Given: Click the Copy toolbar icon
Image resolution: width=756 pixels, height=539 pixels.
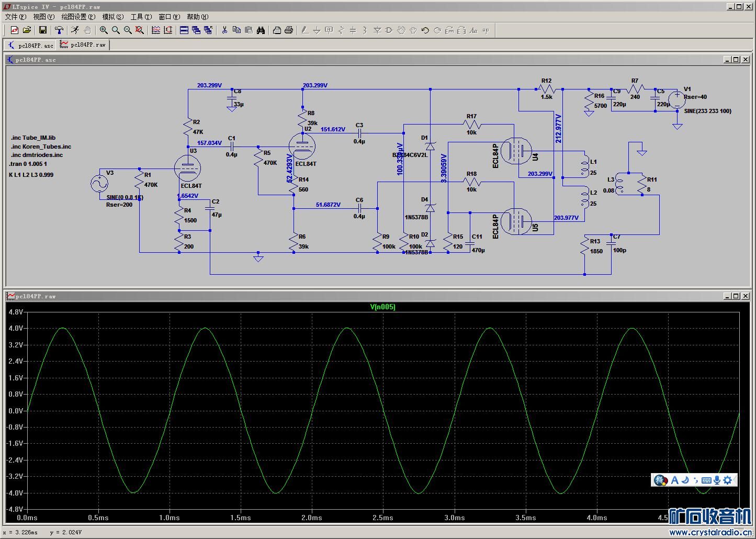Looking at the screenshot, I should [x=236, y=30].
